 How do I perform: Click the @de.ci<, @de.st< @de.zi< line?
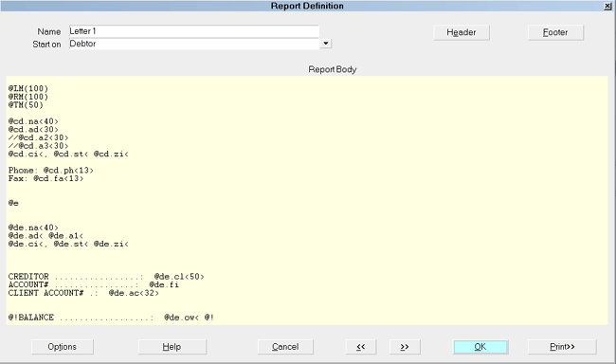click(68, 245)
